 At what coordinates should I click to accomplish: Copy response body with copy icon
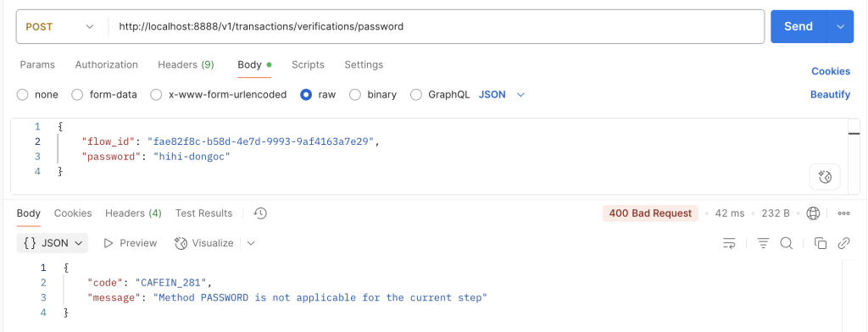(x=821, y=243)
